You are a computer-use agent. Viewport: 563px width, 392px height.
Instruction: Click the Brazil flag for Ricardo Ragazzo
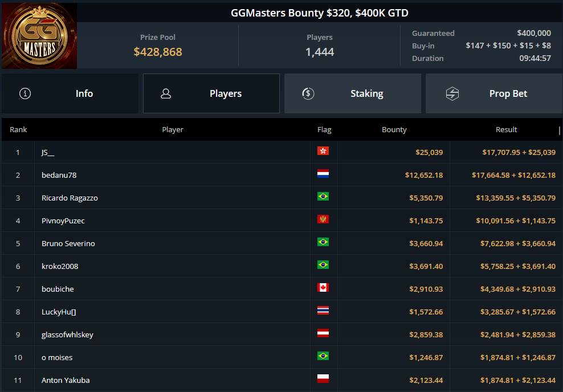323,197
